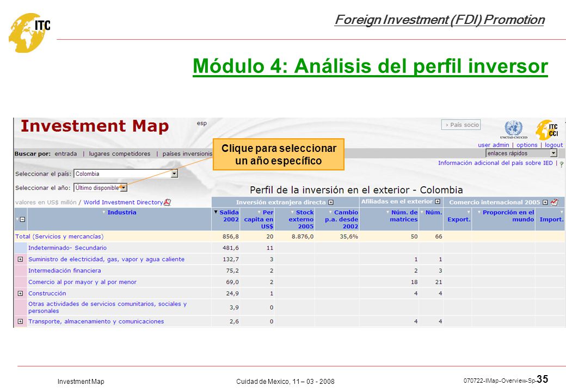The image size is (566, 392).
Task: Expand the Comercio internacional 2005 column group
Action: pos(545,203)
